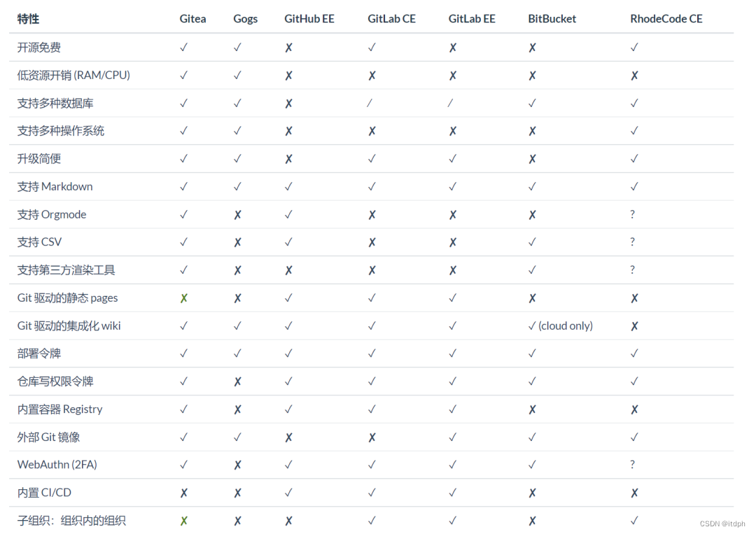This screenshot has height=534, width=756.
Task: Select the RhodeCode CE column header
Action: tap(666, 19)
